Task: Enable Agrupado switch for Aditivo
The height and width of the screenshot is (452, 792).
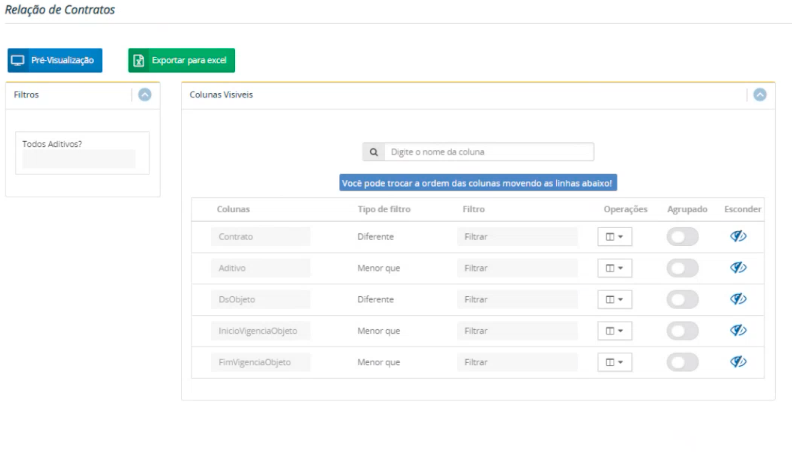Action: (682, 268)
